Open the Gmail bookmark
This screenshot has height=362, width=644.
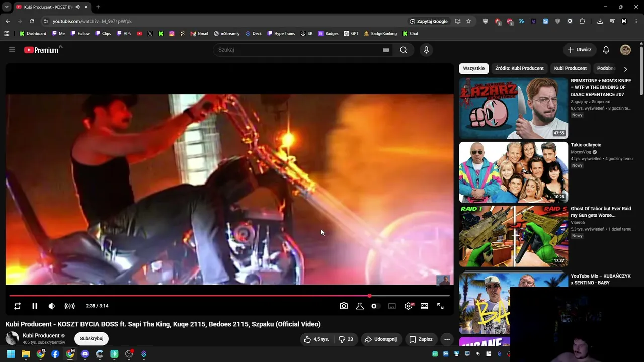pos(199,34)
